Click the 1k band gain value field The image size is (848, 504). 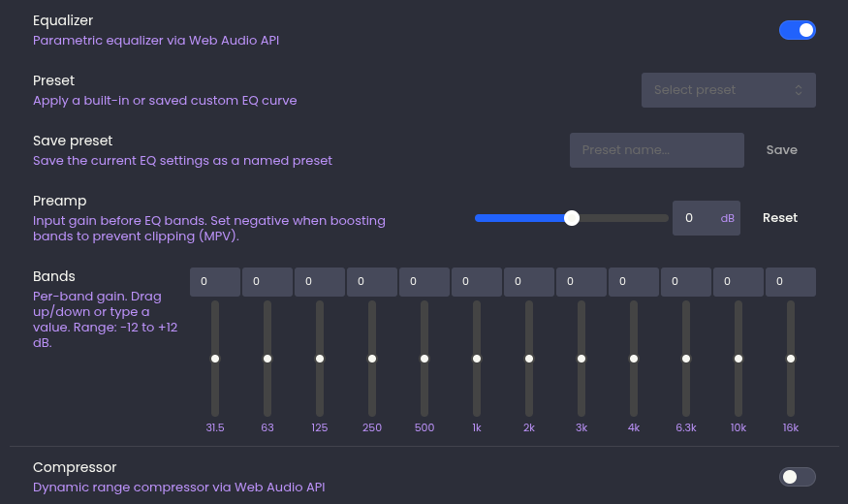pyautogui.click(x=477, y=282)
